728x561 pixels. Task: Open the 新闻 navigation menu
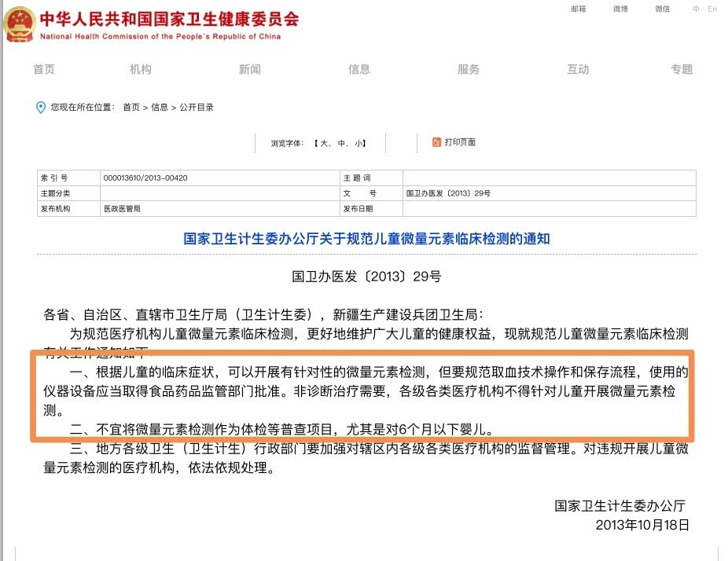pos(249,69)
